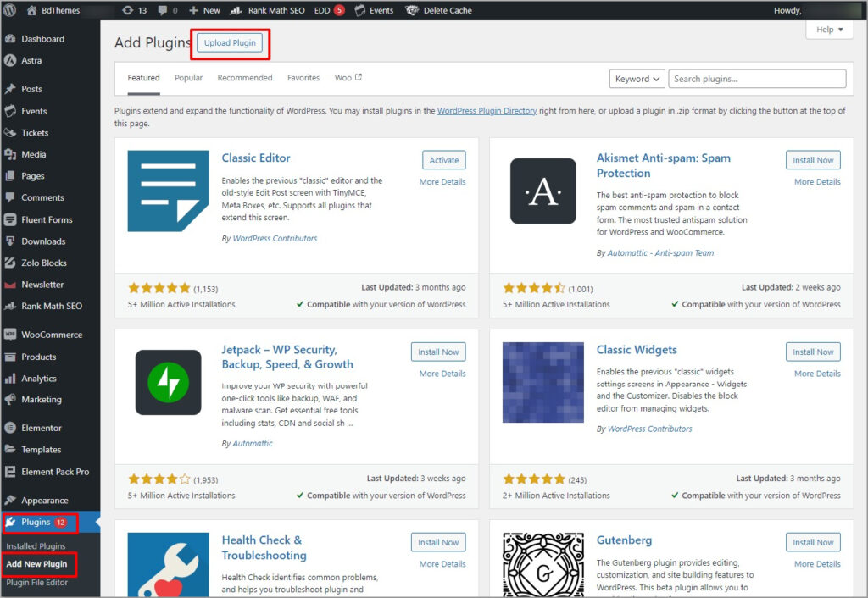The image size is (868, 598).
Task: Open the Keyword search type dropdown
Action: click(637, 79)
